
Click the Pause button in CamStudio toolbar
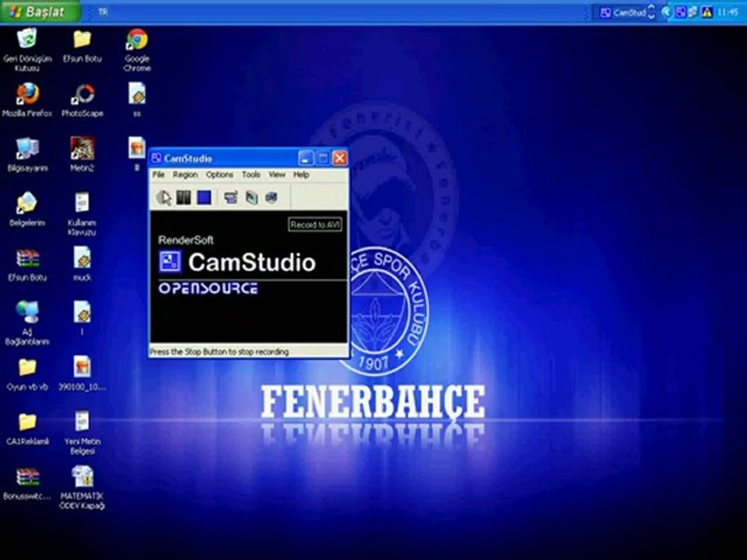tap(184, 198)
